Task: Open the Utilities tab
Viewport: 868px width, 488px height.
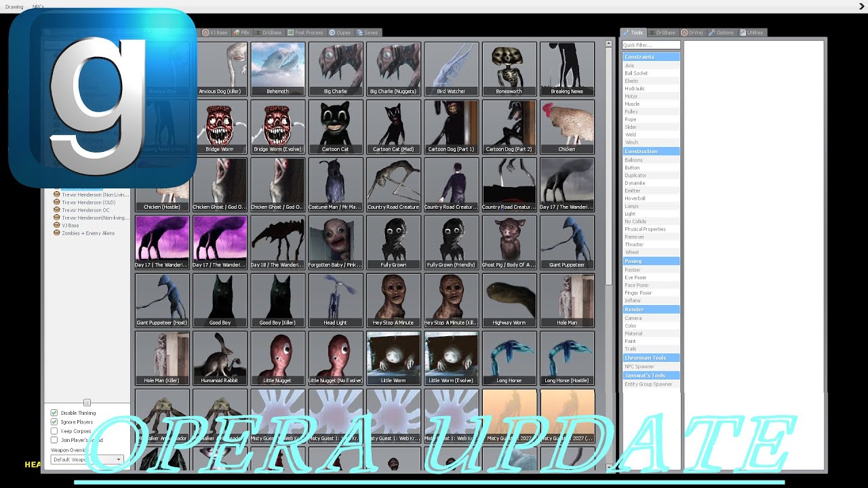Action: pyautogui.click(x=752, y=33)
